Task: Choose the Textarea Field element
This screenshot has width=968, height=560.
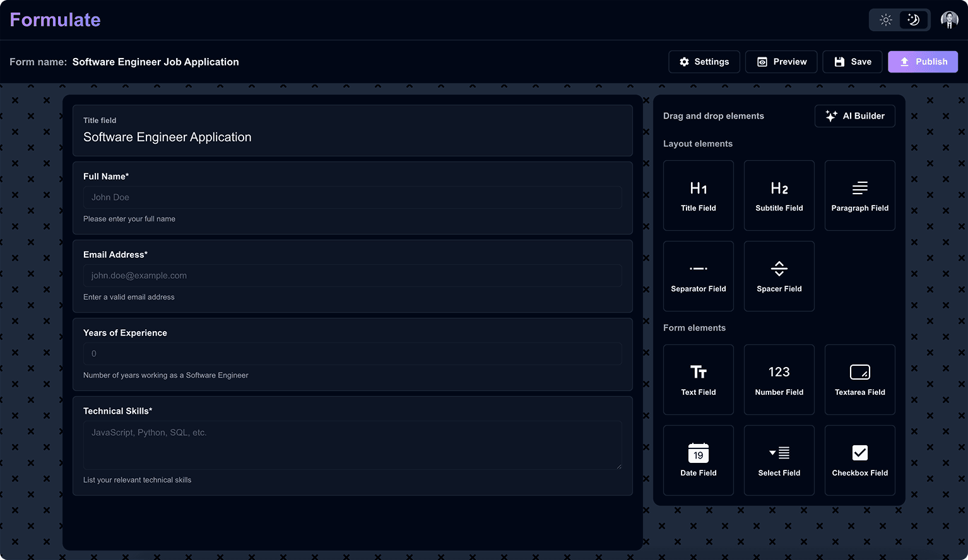Action: pos(859,379)
